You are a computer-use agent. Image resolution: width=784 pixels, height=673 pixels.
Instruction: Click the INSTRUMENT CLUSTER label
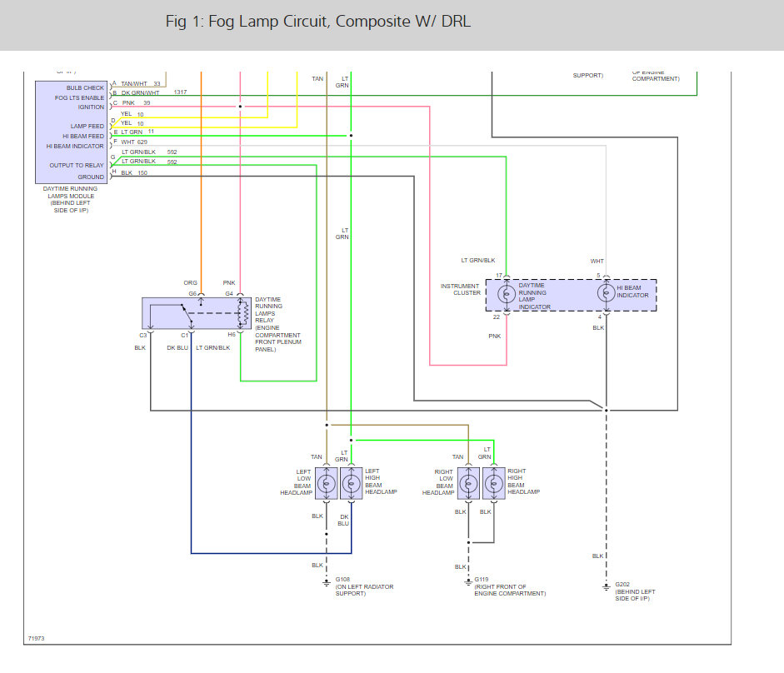[x=461, y=290]
